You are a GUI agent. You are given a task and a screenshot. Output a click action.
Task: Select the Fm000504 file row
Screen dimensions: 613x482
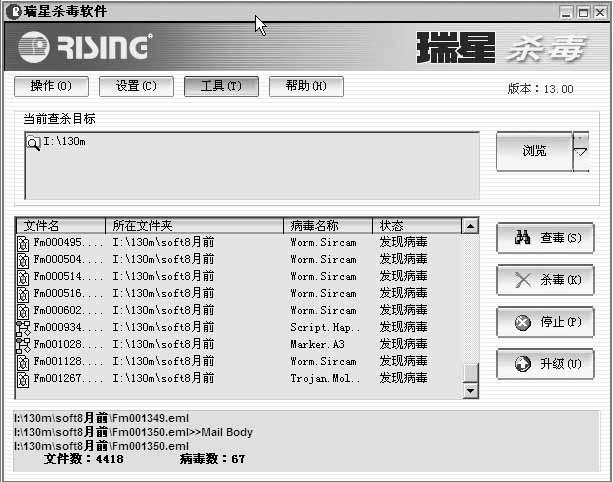tap(239, 260)
